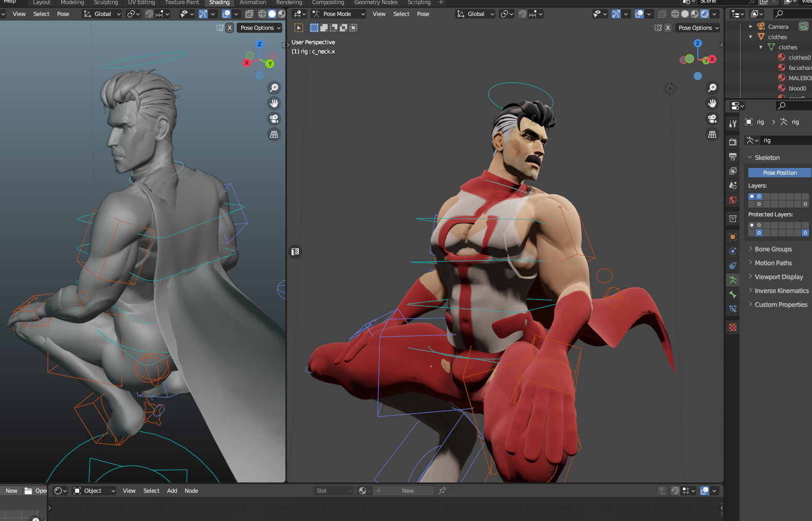This screenshot has width=812, height=521.
Task: Switch to orthographic grid view in left viewport
Action: click(x=274, y=134)
